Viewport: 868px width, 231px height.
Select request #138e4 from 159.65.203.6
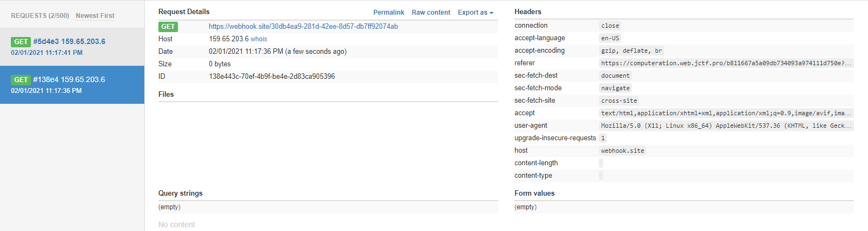pos(69,80)
